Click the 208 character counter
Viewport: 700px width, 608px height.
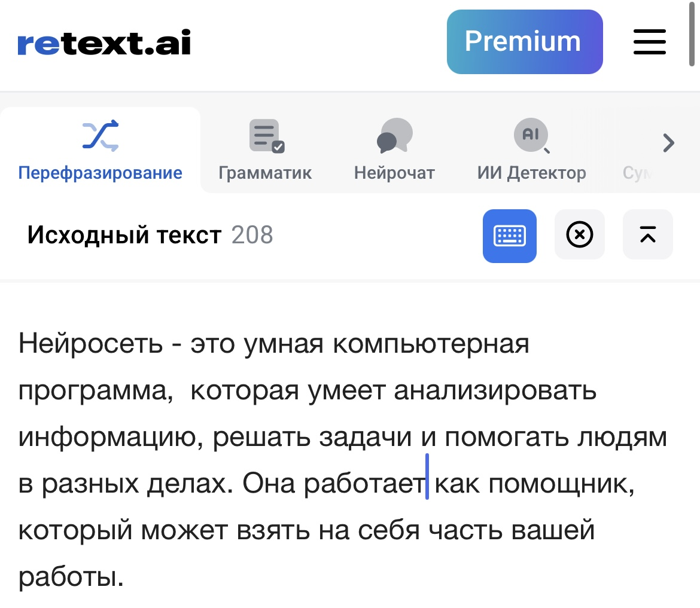[x=252, y=236]
